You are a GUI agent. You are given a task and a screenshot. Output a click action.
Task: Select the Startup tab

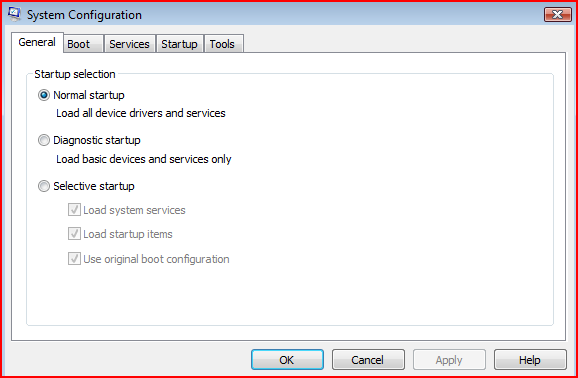pyautogui.click(x=180, y=44)
